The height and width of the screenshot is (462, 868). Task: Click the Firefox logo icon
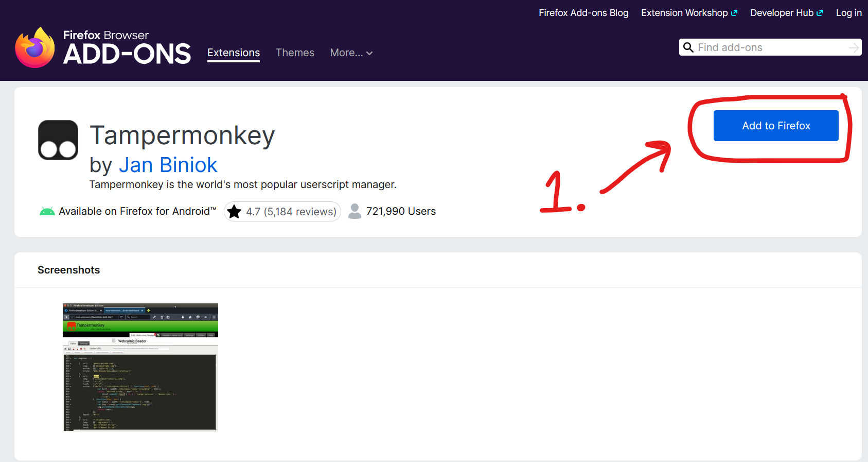35,48
